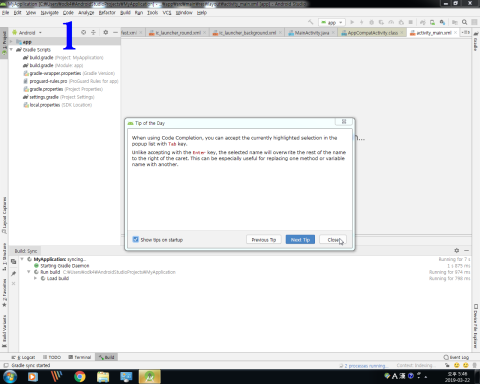Image resolution: width=480 pixels, height=384 pixels.
Task: Open the Android project view dropdown
Action: 27,33
